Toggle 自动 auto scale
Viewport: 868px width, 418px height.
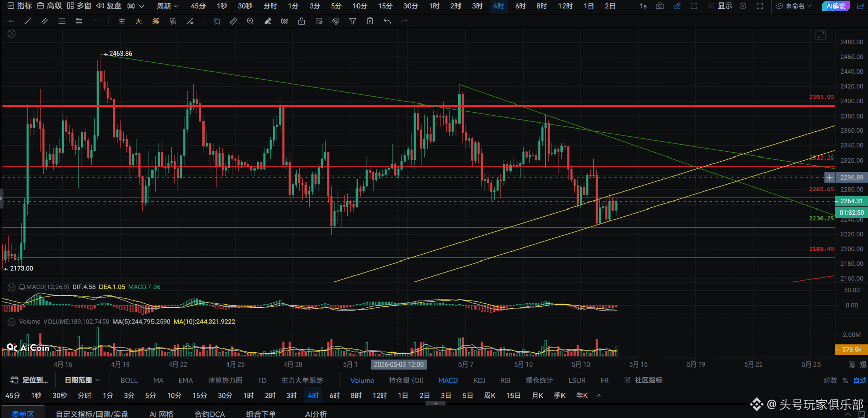point(860,380)
